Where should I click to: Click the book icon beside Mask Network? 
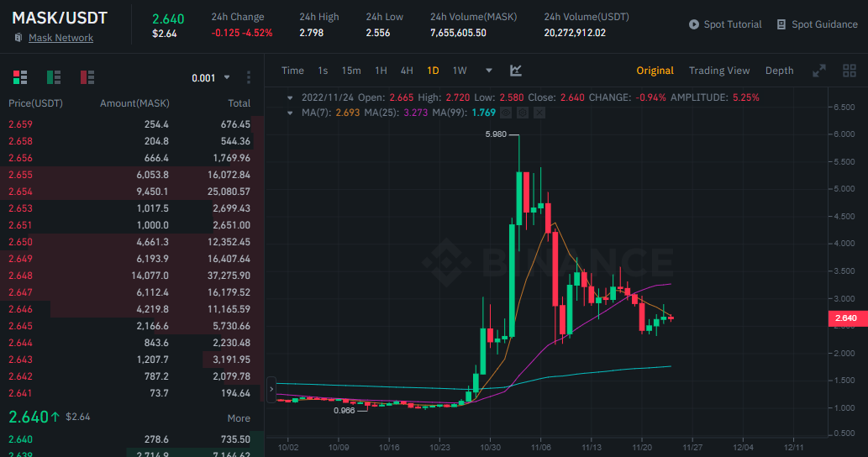coord(18,38)
